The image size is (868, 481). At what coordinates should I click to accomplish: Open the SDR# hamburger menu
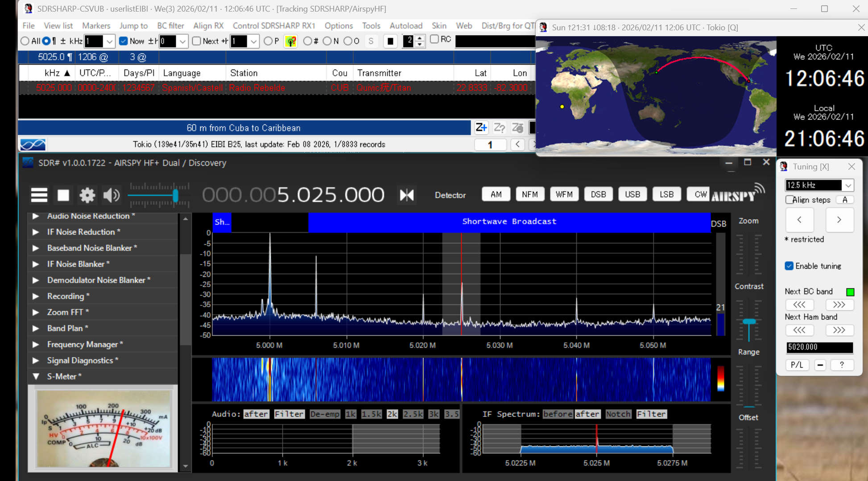pos(39,195)
